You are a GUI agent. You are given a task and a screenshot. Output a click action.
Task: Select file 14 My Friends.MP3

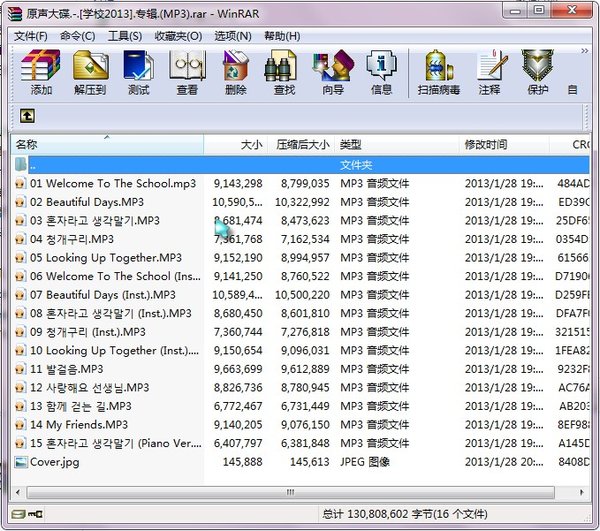click(79, 425)
